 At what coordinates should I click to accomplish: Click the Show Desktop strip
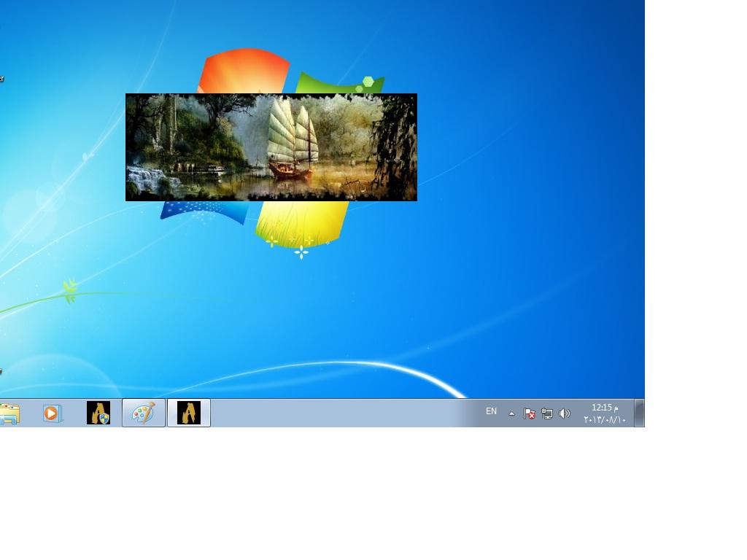point(639,413)
